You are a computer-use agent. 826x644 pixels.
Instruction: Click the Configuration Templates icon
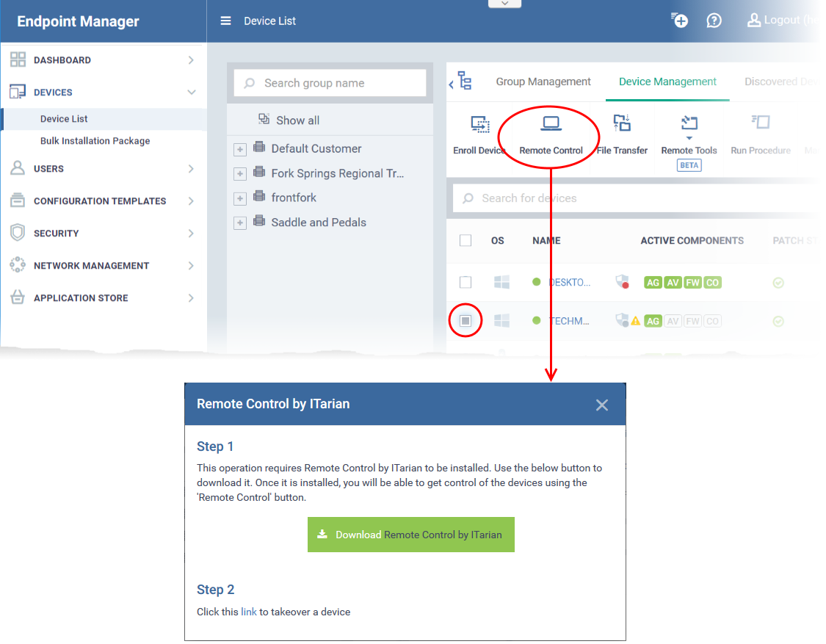click(18, 200)
